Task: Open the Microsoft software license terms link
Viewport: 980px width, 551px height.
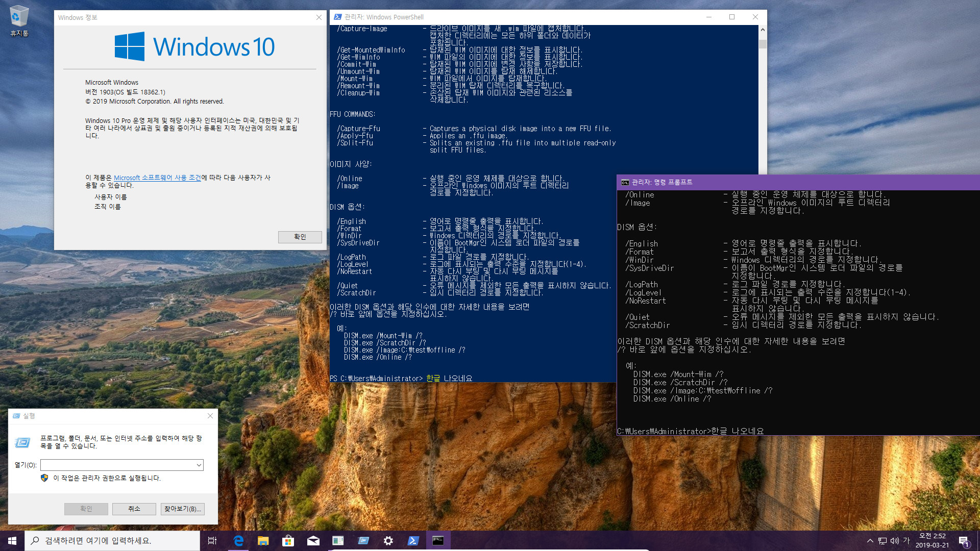Action: pyautogui.click(x=157, y=178)
